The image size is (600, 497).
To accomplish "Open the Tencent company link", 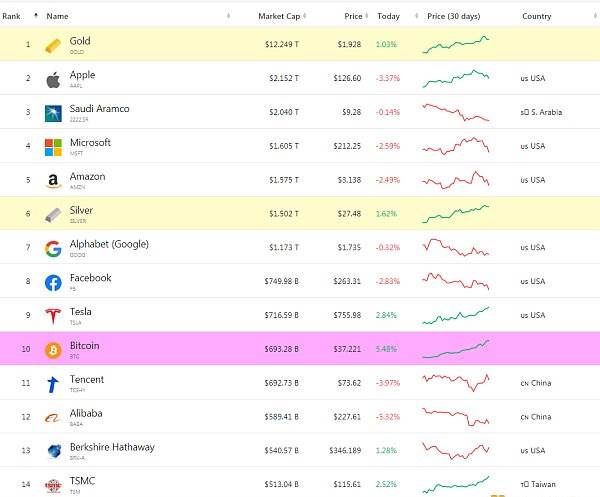I will (x=87, y=379).
